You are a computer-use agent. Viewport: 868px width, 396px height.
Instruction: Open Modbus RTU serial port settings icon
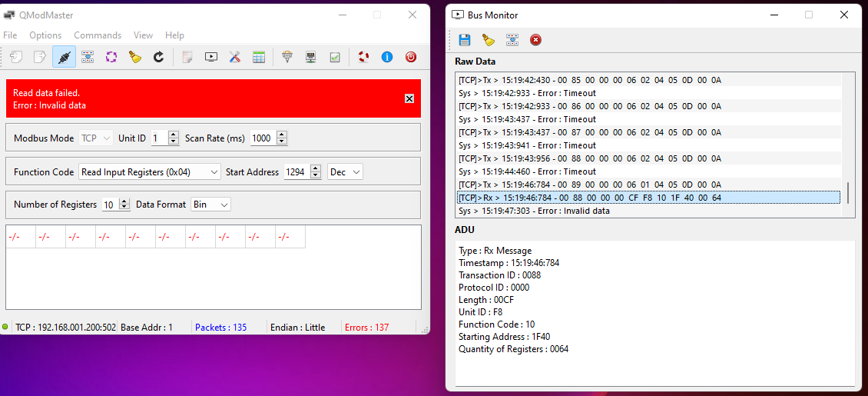pos(287,56)
